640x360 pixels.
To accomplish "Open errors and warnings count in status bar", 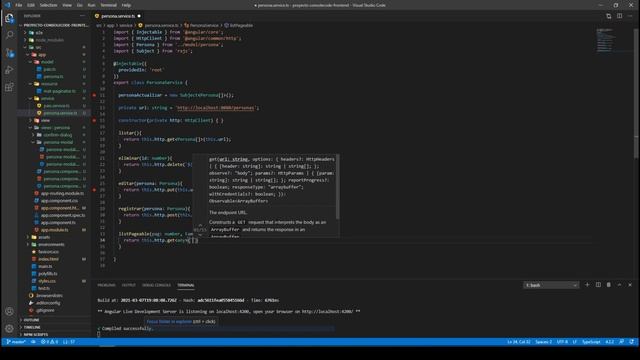I will (50, 342).
